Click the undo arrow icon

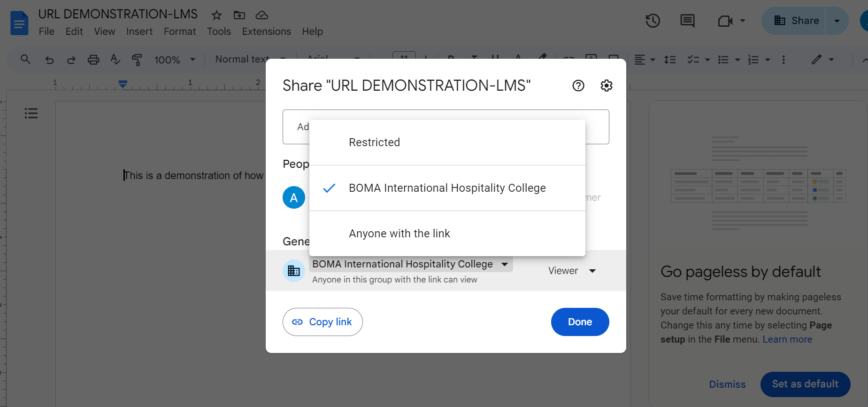point(49,60)
